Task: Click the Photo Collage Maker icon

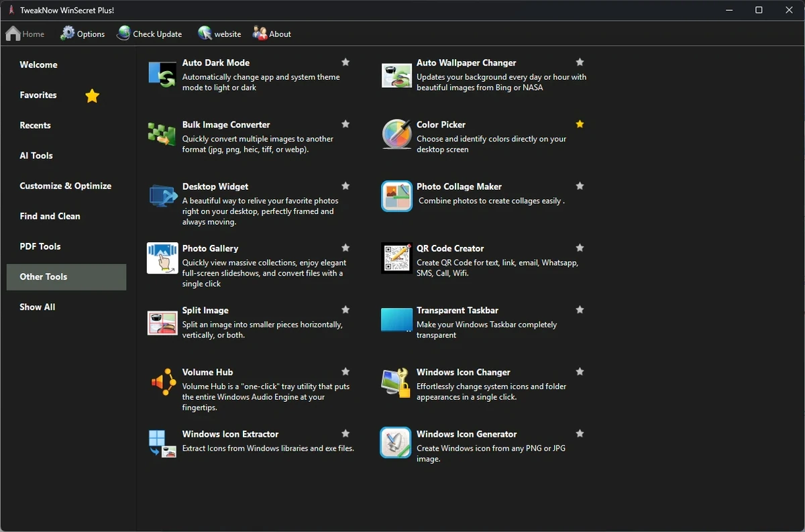Action: (x=396, y=196)
